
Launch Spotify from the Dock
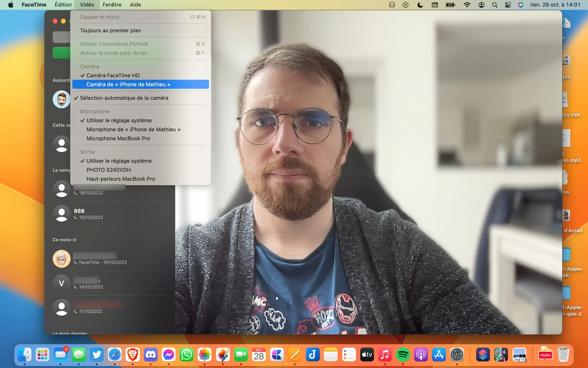(403, 354)
